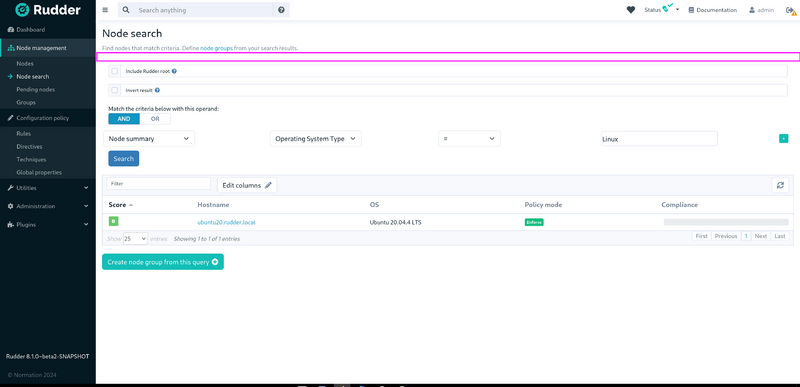Click the info icon beside Include Rudder root
Image resolution: width=800 pixels, height=387 pixels.
coord(174,71)
